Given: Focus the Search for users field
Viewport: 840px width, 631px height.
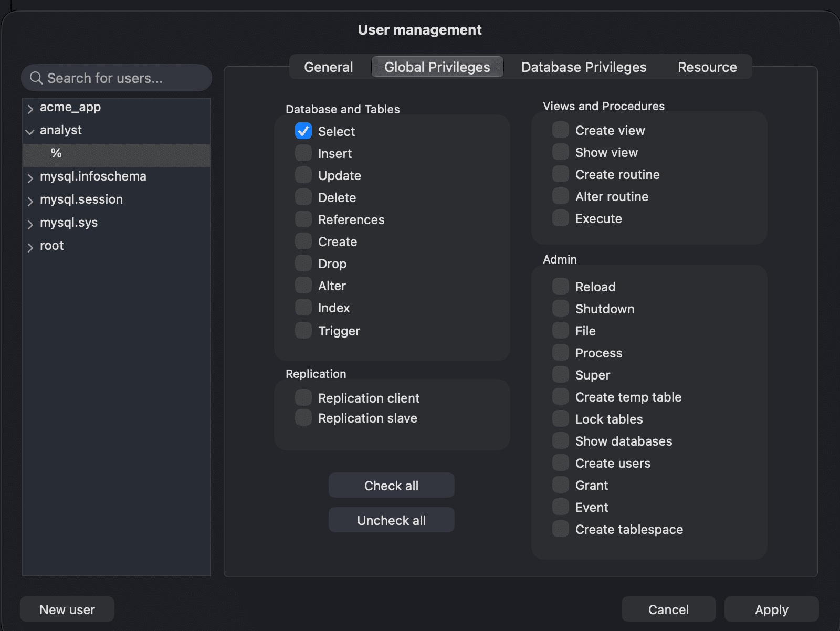Looking at the screenshot, I should 117,78.
